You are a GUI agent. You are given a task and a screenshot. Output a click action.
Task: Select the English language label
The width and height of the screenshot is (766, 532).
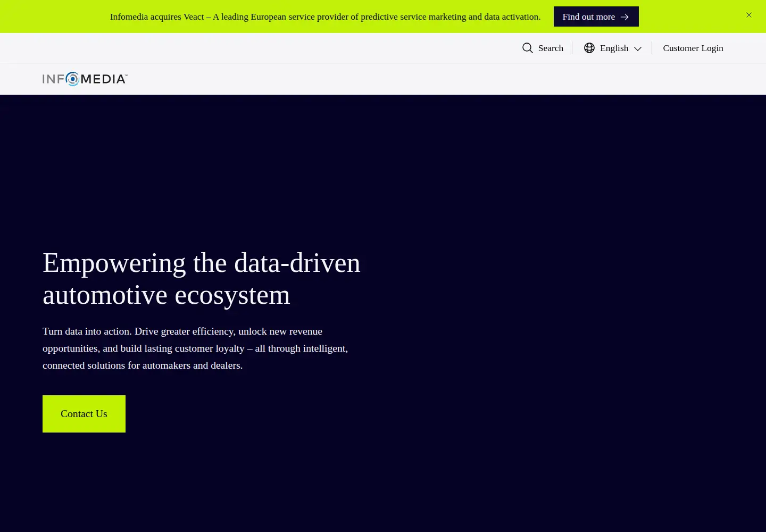(614, 48)
